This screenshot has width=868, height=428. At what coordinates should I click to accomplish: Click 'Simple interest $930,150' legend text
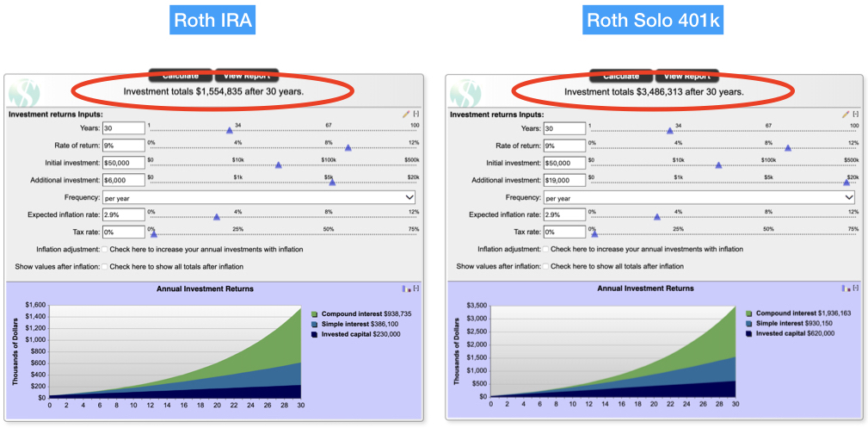794,323
